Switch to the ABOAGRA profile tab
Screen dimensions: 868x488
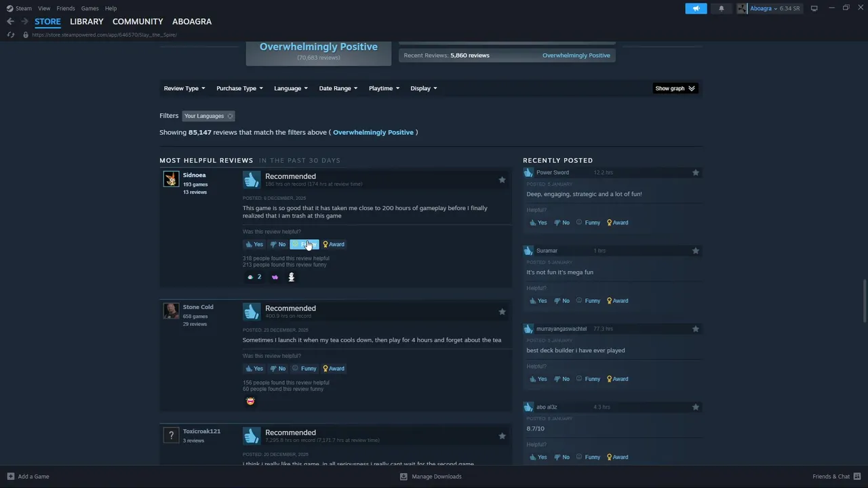click(192, 22)
